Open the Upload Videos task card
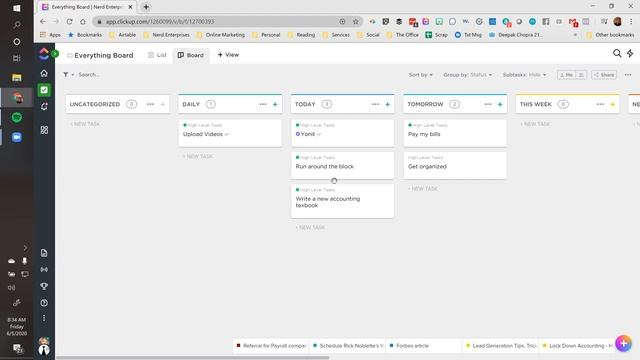 tap(230, 133)
